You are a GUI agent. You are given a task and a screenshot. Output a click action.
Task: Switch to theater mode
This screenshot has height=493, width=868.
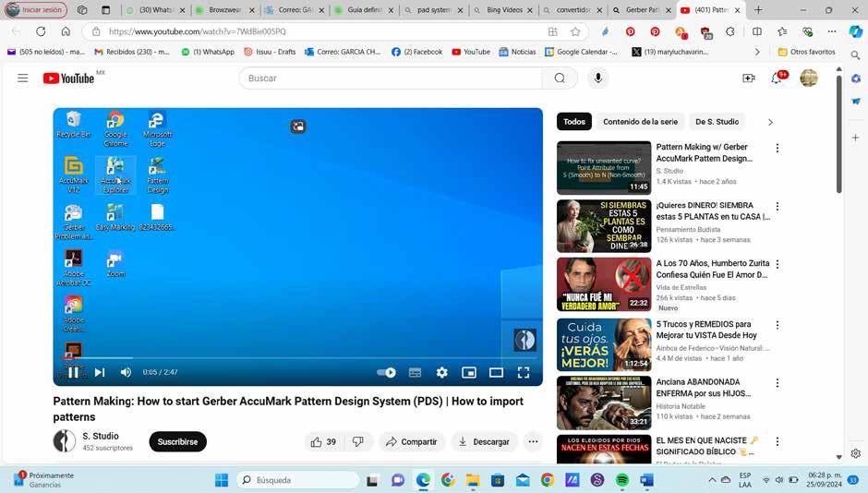pyautogui.click(x=496, y=372)
